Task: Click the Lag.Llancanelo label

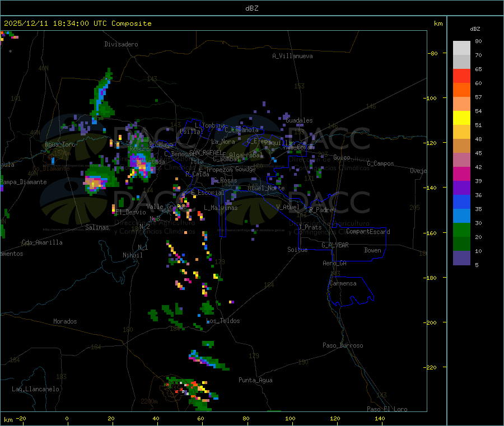Action: click(x=36, y=389)
